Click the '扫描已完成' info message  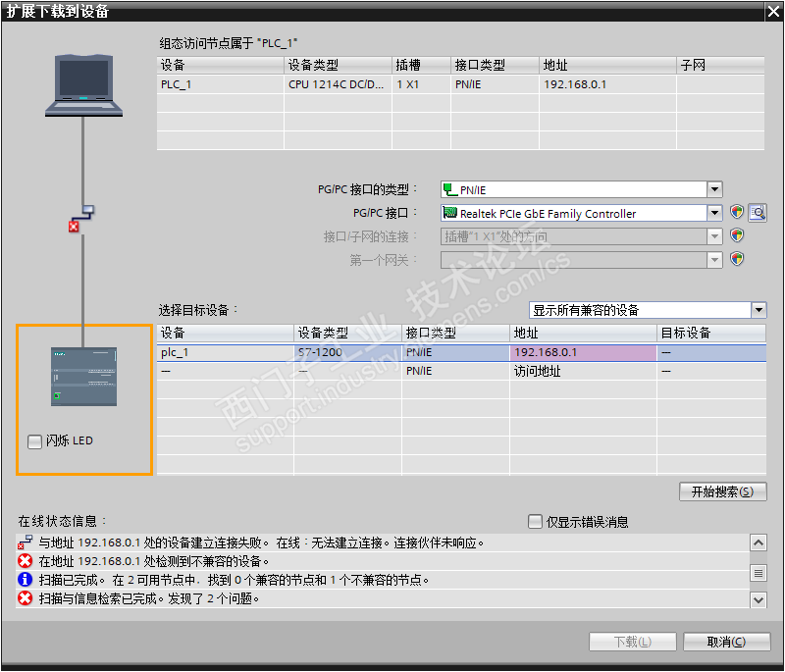point(234,580)
